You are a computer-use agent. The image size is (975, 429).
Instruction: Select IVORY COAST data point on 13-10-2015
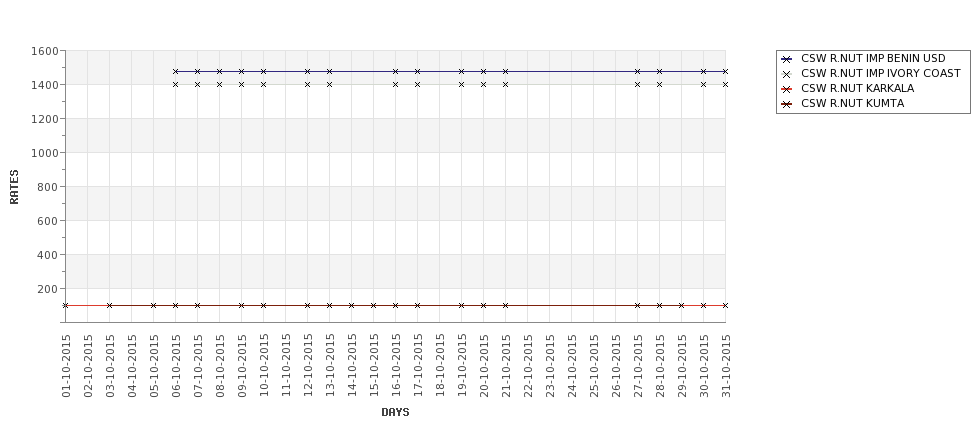pos(330,85)
